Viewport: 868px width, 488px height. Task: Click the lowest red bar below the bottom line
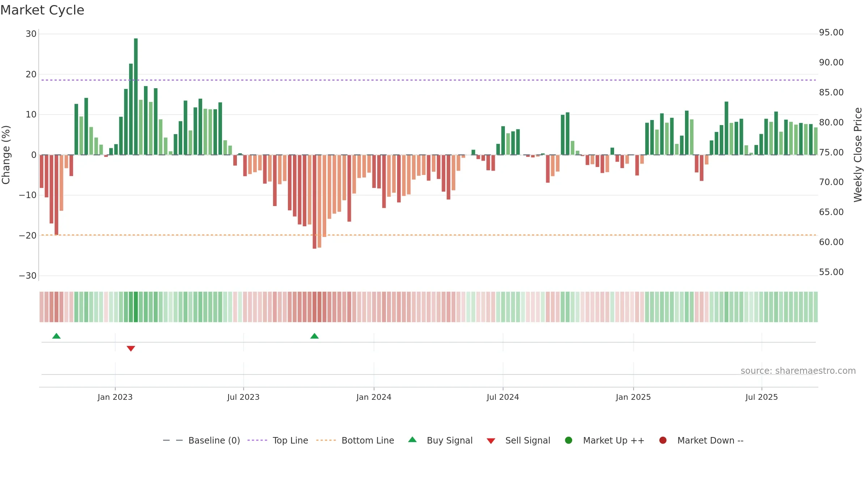(x=315, y=202)
